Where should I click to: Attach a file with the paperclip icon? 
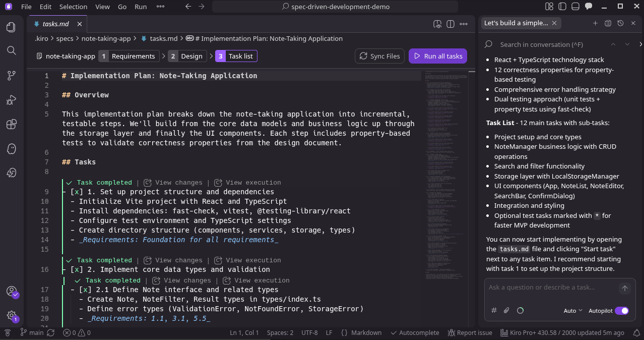pyautogui.click(x=506, y=310)
